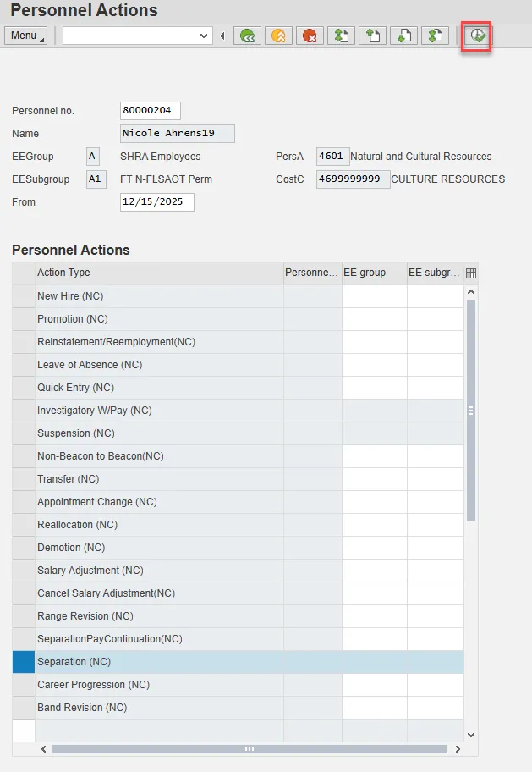Click the Execute icon with clock
This screenshot has width=532, height=772.
[x=477, y=36]
